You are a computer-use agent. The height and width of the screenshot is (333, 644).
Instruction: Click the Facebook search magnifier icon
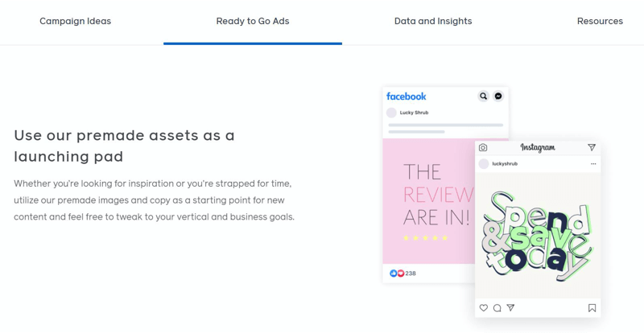(x=484, y=96)
